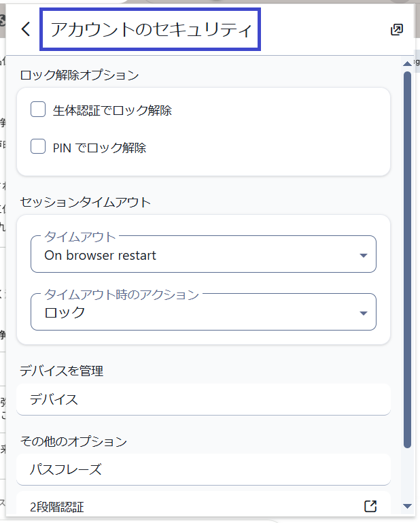Click the PIN でロック解除 label text

(99, 147)
